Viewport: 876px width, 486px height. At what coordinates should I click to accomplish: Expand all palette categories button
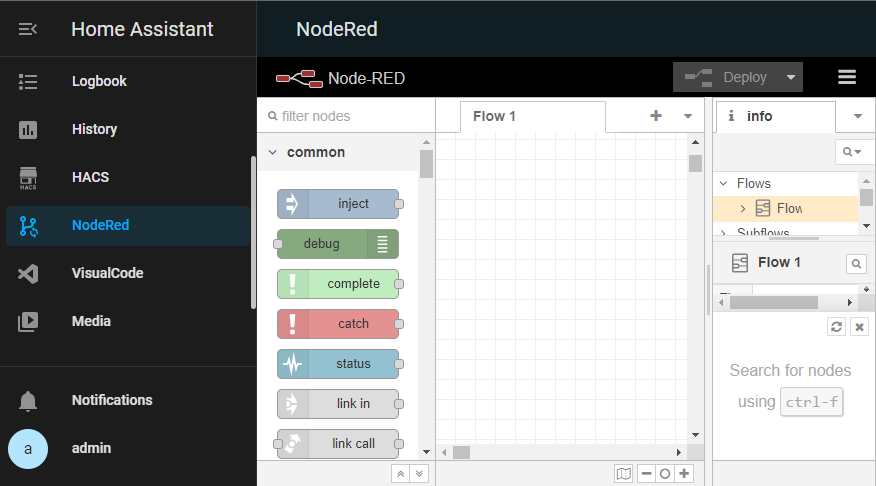(419, 474)
